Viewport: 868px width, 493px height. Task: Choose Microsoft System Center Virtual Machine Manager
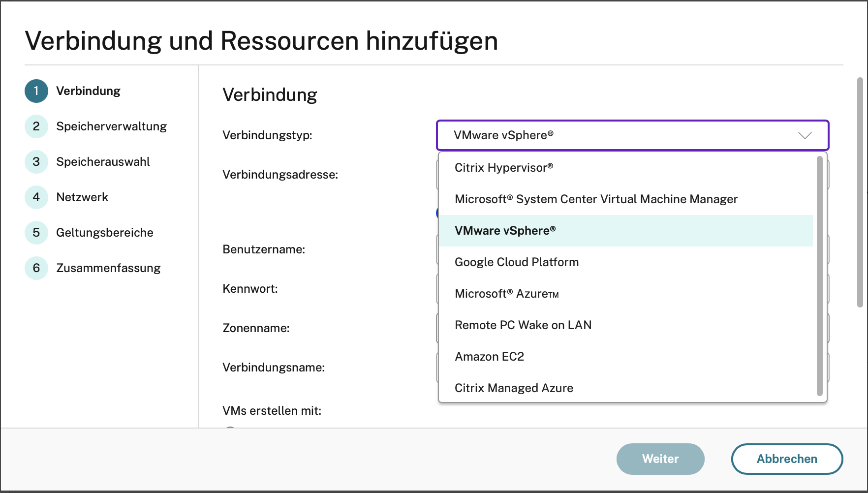tap(625, 199)
